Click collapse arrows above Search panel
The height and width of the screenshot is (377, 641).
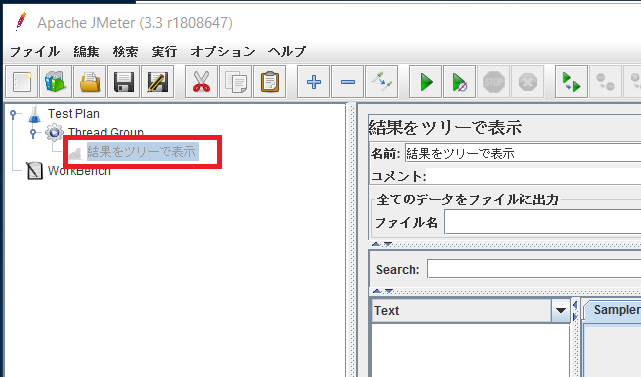pos(382,244)
